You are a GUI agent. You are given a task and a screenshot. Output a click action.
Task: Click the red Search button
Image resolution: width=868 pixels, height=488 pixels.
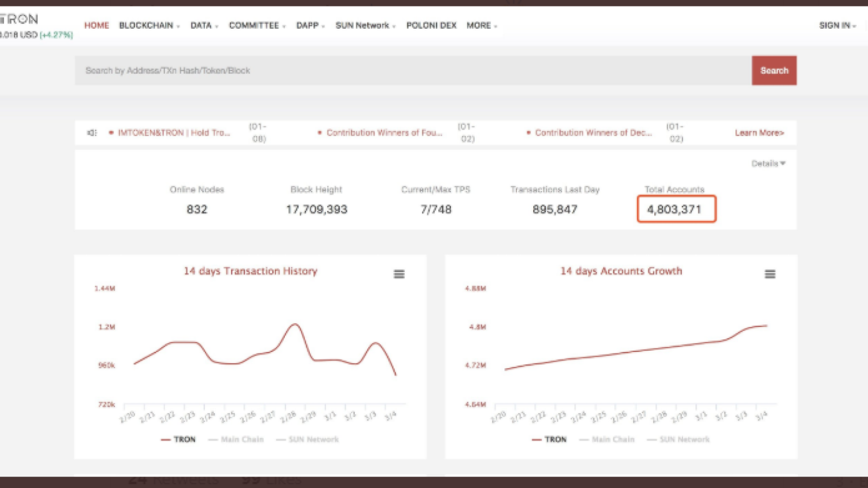[774, 70]
